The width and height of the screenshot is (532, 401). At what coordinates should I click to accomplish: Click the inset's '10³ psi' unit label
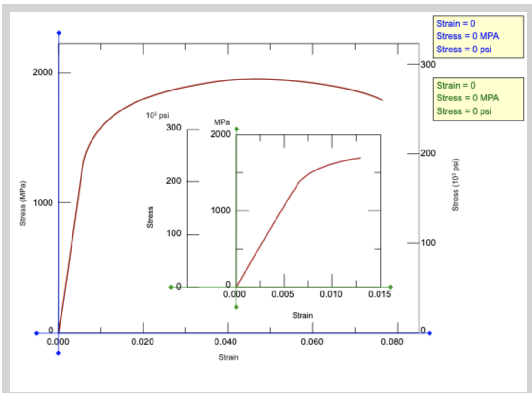pyautogui.click(x=157, y=116)
